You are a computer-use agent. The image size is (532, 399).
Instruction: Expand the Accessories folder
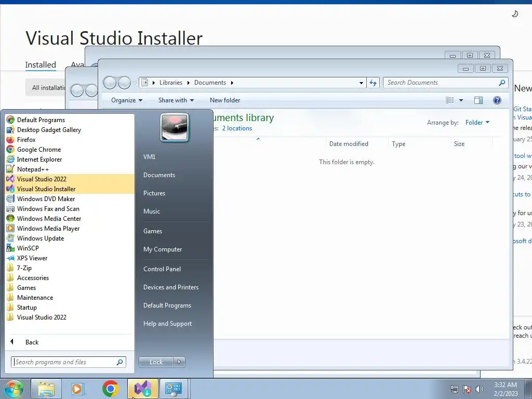70,277
